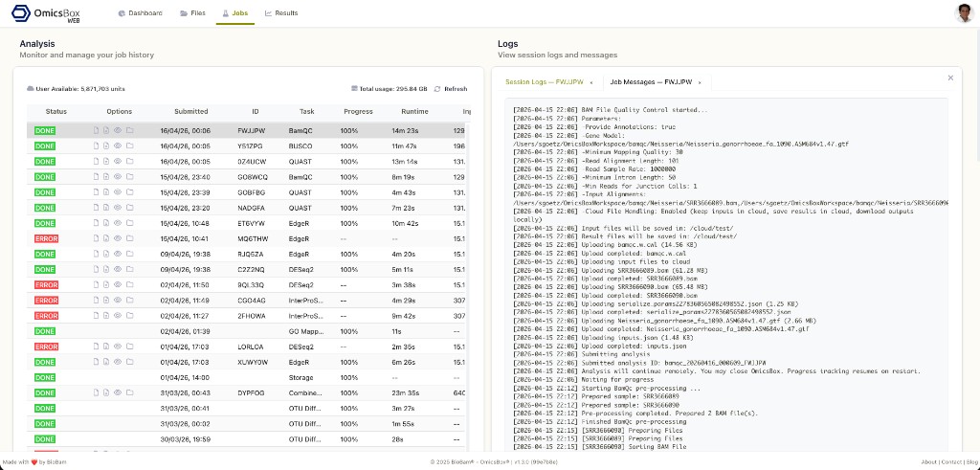Open the Contact link in footer
This screenshot has height=470, width=980.
[x=951, y=462]
